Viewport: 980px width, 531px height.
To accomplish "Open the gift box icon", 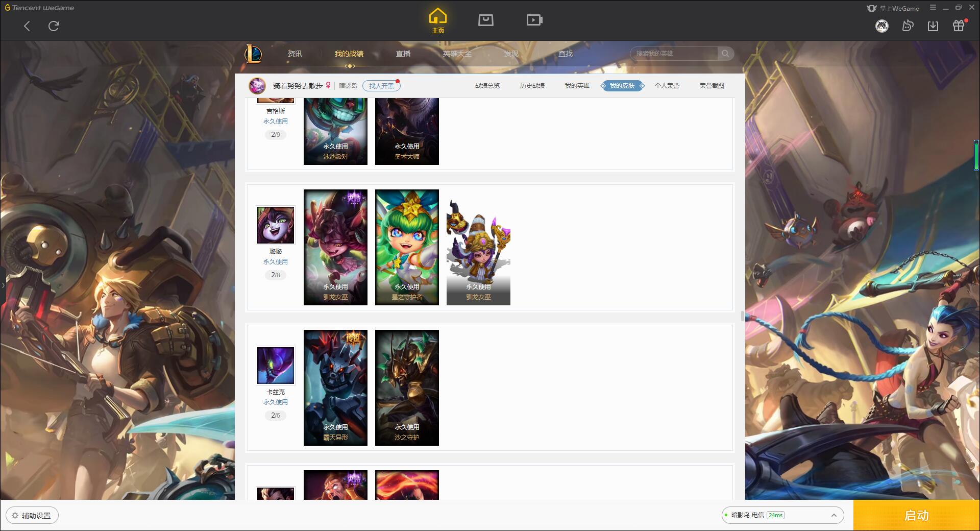I will (959, 26).
